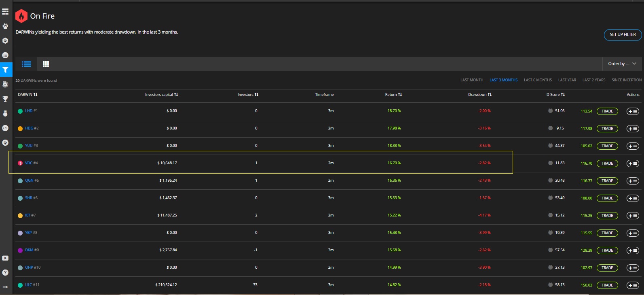The width and height of the screenshot is (644, 295).
Task: Open the trophy icon in the sidebar
Action: point(5,99)
